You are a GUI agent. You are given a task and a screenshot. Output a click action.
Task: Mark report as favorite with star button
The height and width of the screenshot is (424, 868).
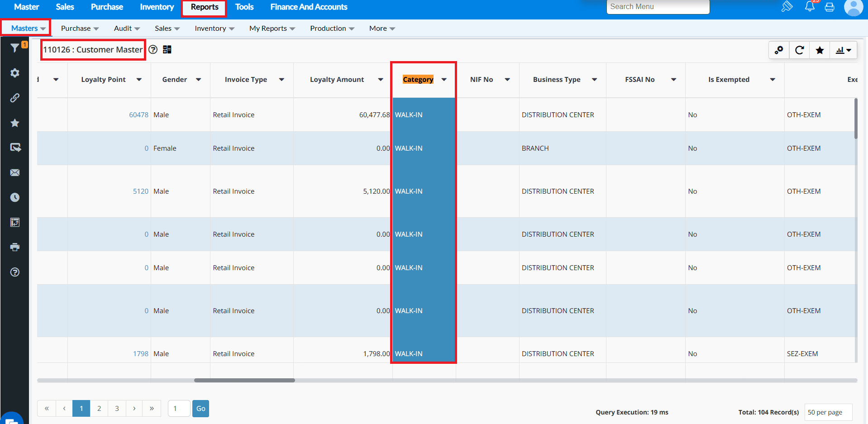tap(820, 50)
